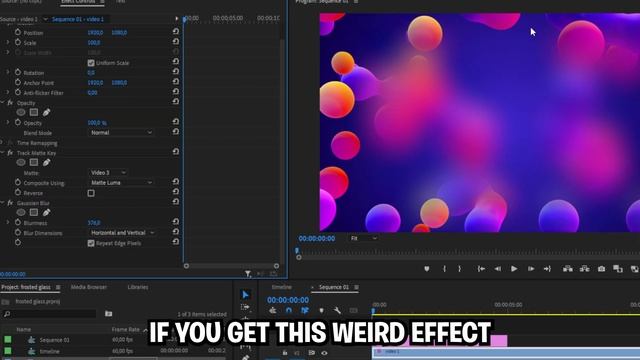Mark In point in Program monitor

coord(444,269)
